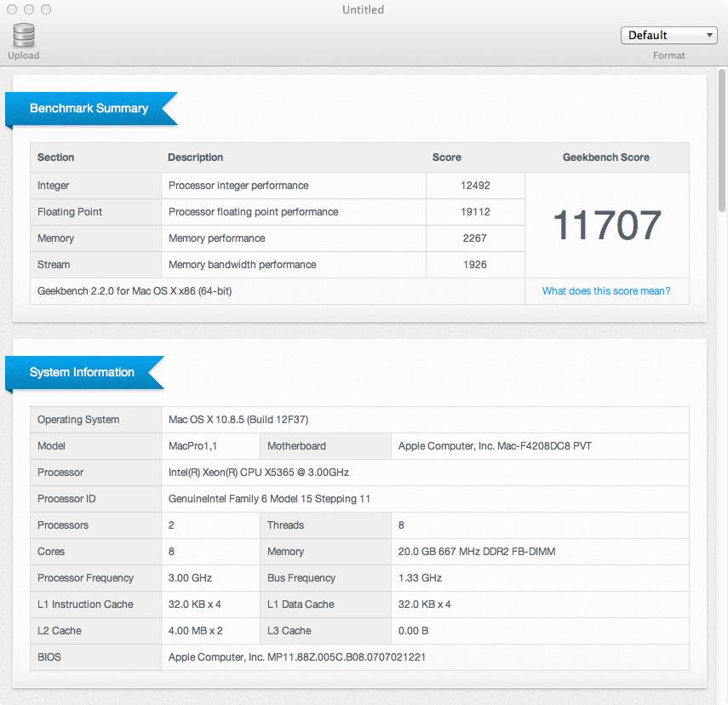Click the Geekbench Score column header
This screenshot has width=728, height=705.
click(x=606, y=158)
